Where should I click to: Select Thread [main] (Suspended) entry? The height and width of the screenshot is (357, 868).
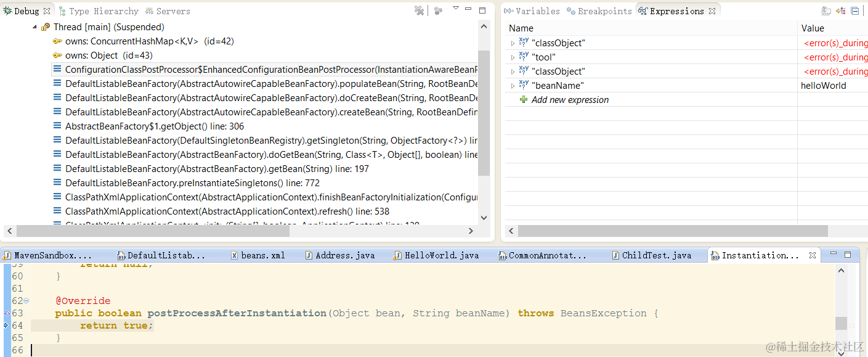(108, 27)
